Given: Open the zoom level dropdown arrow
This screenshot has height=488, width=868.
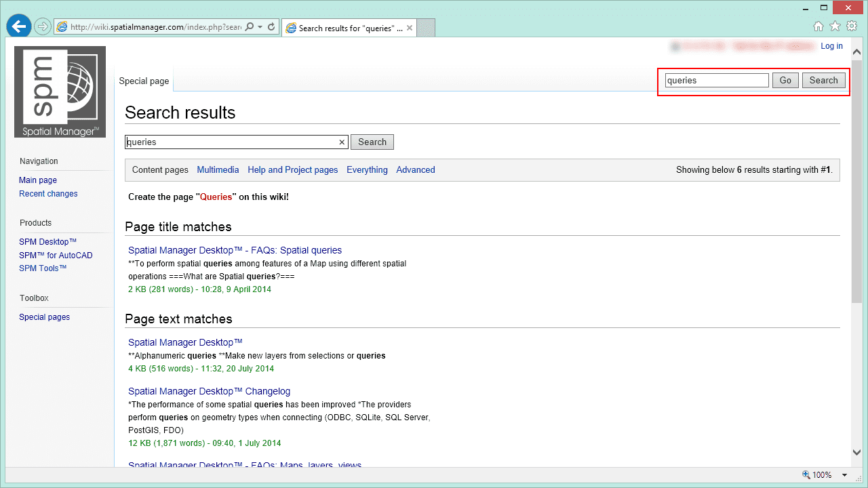Looking at the screenshot, I should coord(844,475).
